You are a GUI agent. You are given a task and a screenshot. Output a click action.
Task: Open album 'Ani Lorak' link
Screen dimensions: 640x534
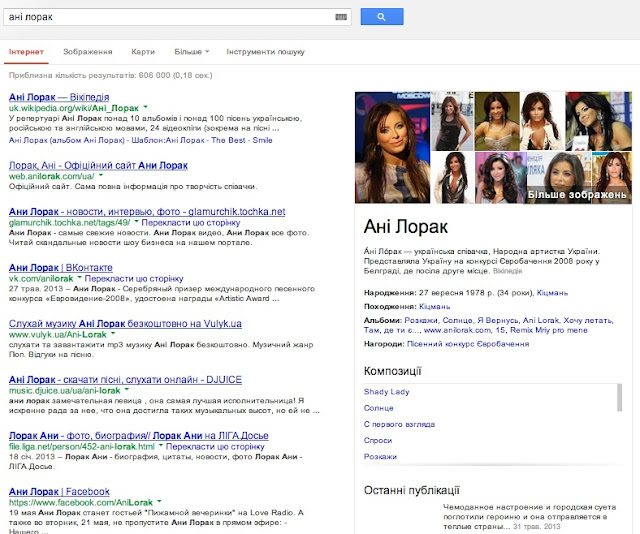(540, 320)
